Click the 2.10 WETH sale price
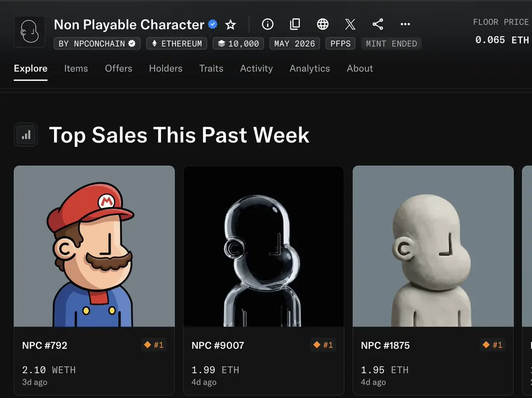This screenshot has height=398, width=532. click(x=49, y=370)
